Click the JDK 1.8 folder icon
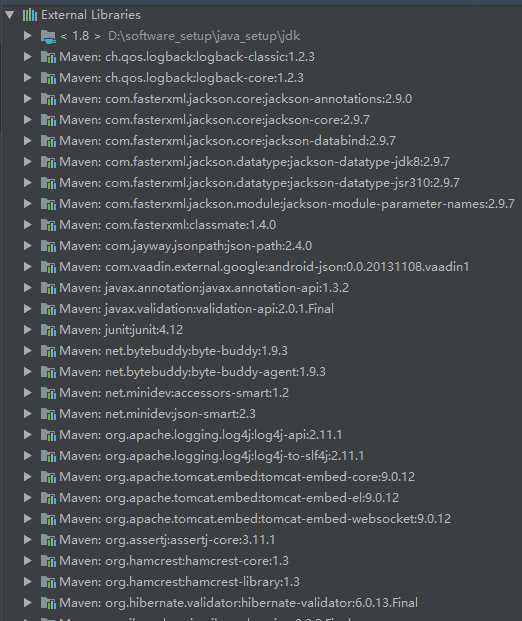Viewport: 522px width, 621px height. [x=48, y=36]
